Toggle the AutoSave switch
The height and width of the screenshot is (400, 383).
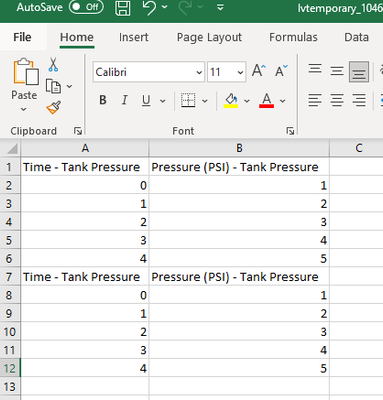pos(86,7)
